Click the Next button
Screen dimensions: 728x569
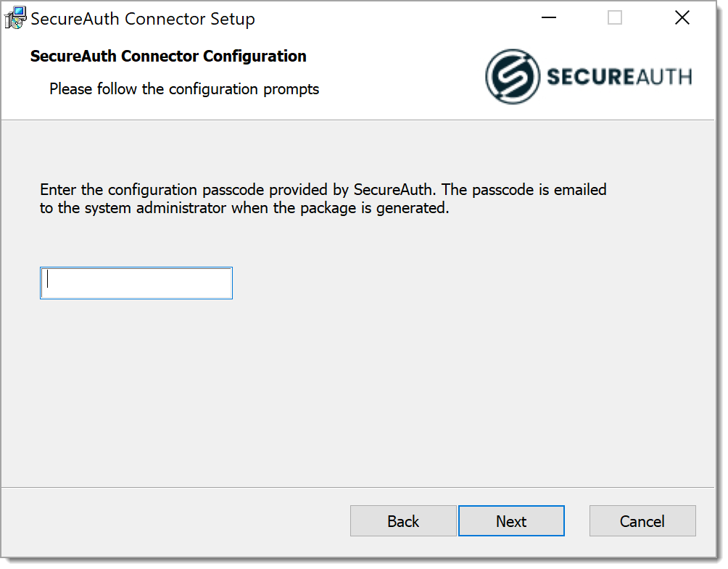[x=511, y=520]
